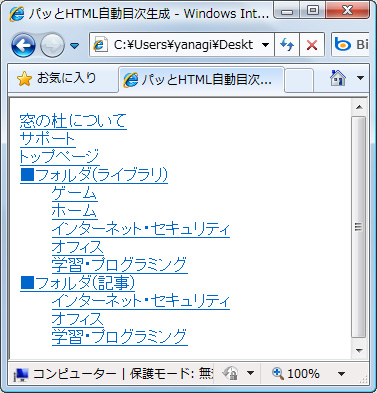
Task: Open the トップページ link
Action: point(59,157)
